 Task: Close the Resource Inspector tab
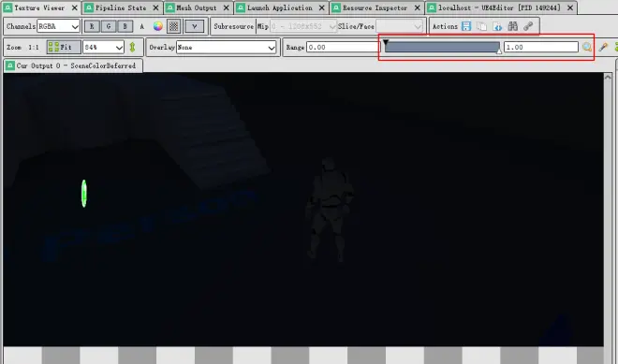click(418, 7)
